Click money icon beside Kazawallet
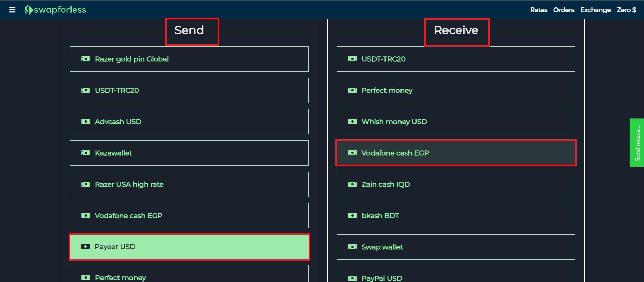Viewport: 644px width, 282px height. pyautogui.click(x=86, y=153)
